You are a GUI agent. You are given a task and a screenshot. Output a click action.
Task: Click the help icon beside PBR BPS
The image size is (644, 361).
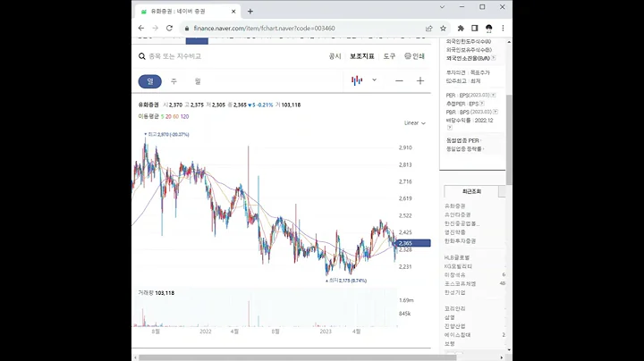[x=496, y=112]
